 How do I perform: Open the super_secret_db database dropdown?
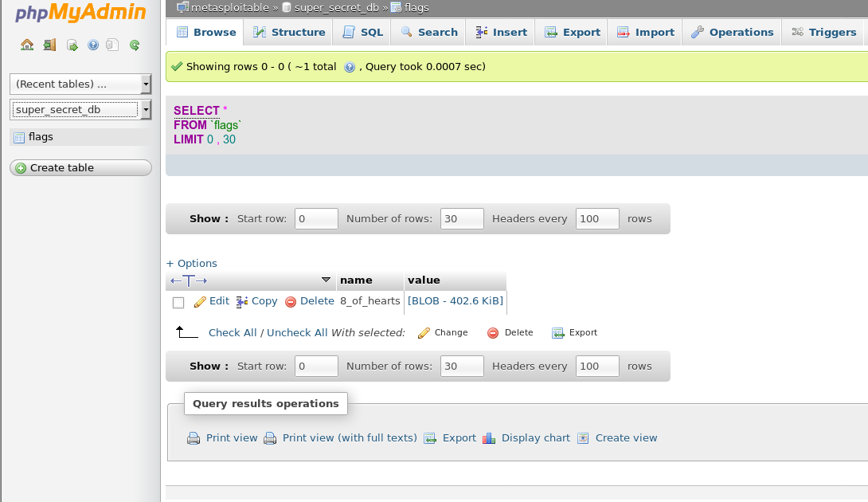[80, 110]
